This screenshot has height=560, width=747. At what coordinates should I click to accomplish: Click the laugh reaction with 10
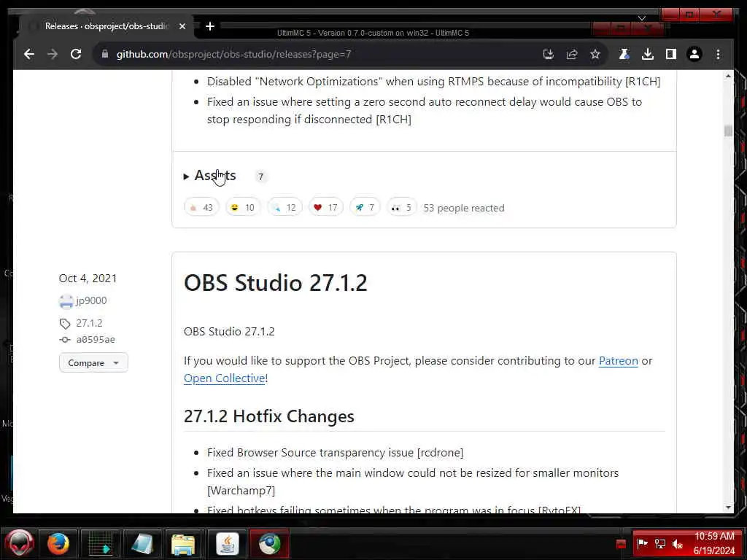tap(243, 208)
